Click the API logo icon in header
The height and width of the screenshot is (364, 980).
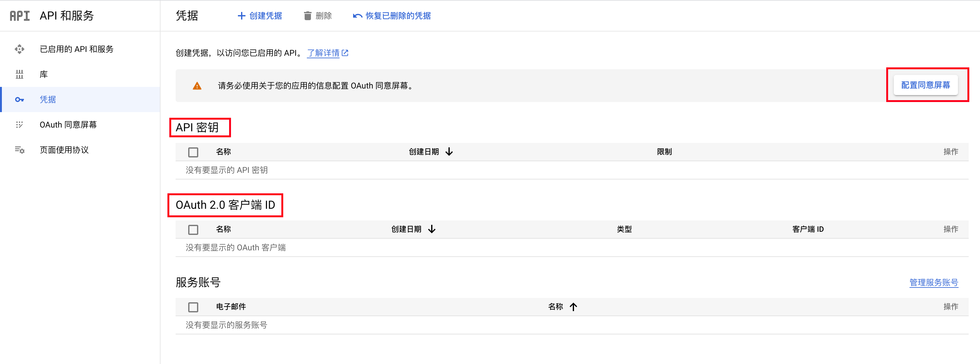20,16
